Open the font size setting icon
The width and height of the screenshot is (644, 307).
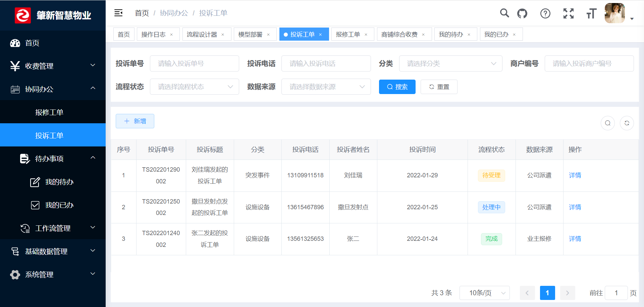click(x=591, y=13)
